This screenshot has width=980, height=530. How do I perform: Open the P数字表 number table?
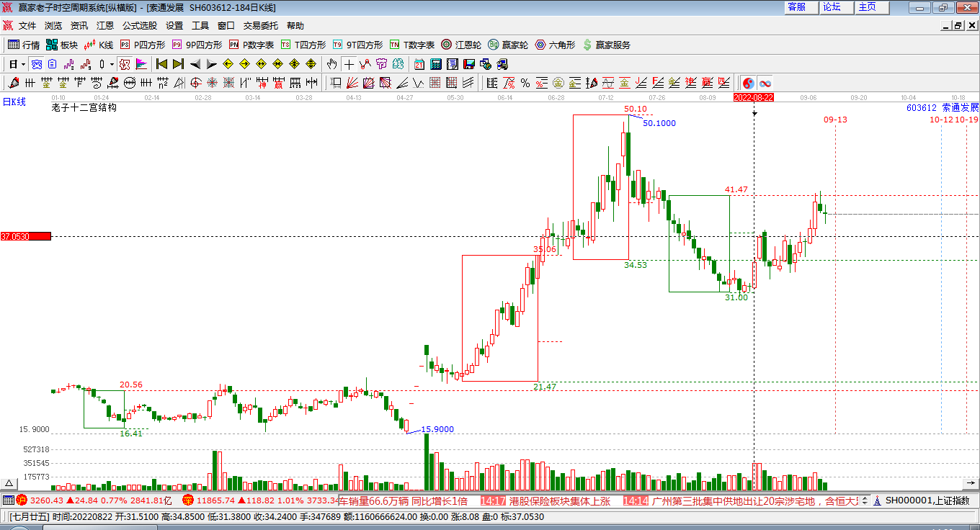point(251,45)
